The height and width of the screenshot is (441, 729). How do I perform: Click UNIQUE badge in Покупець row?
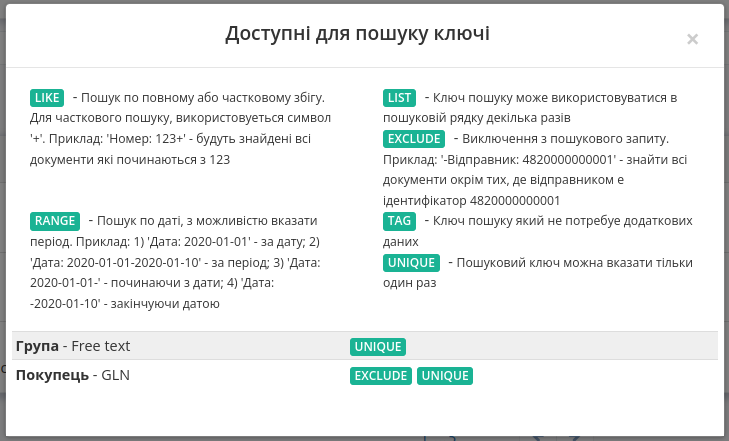click(445, 375)
